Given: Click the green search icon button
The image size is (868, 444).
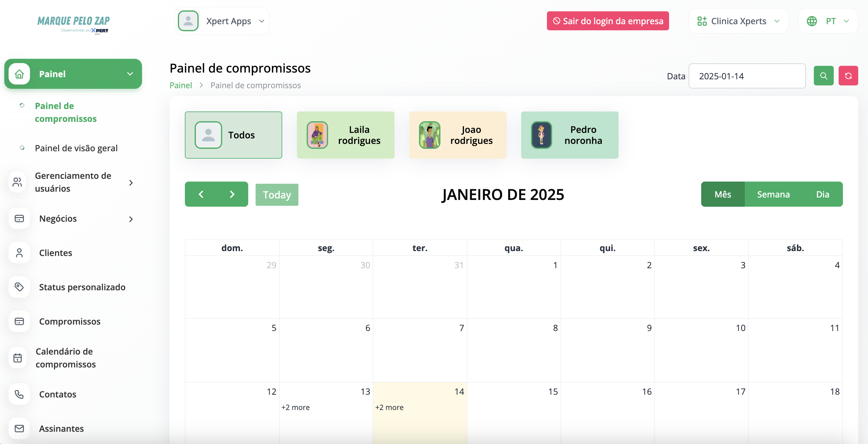Looking at the screenshot, I should point(823,76).
